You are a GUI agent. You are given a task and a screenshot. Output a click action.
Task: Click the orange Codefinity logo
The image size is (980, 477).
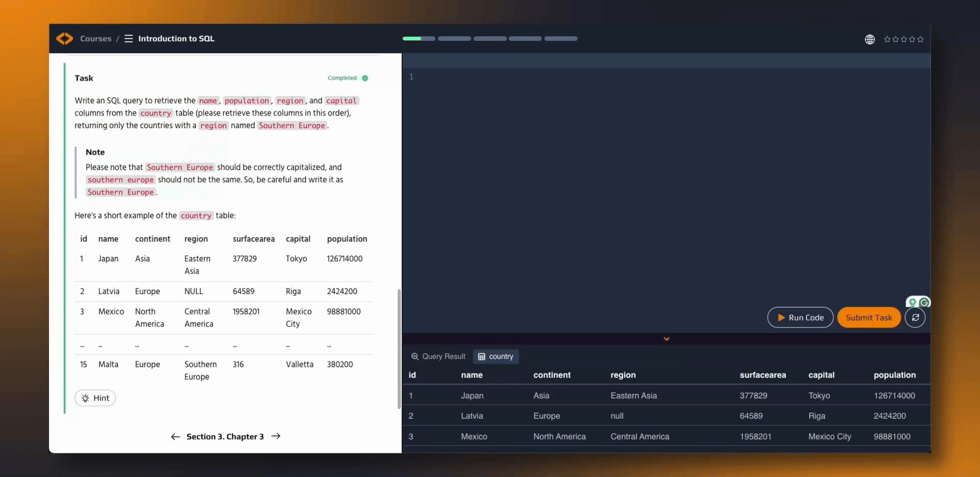64,39
